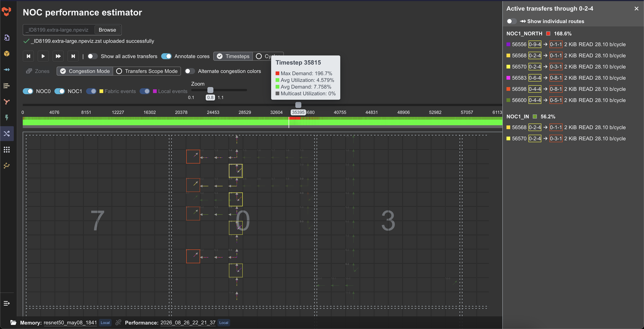Skip to last timestep button

point(73,56)
